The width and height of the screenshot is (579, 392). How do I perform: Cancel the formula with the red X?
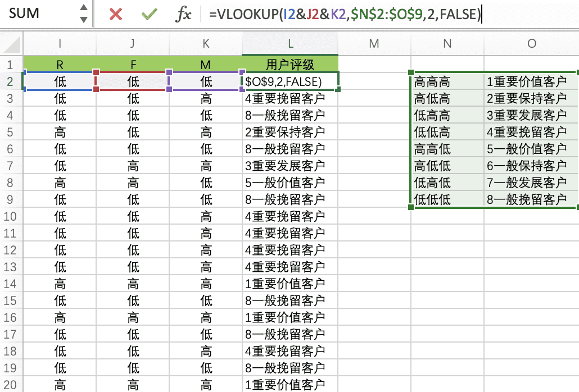pos(116,15)
